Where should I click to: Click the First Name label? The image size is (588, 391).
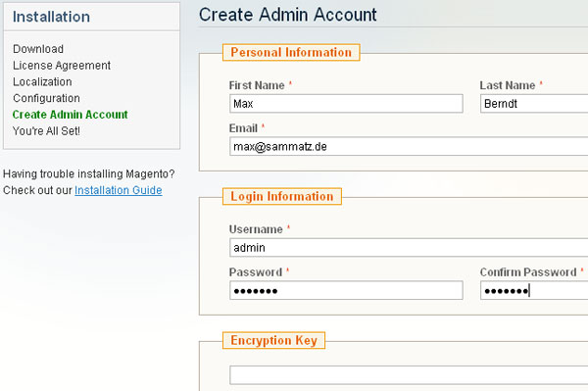point(257,85)
